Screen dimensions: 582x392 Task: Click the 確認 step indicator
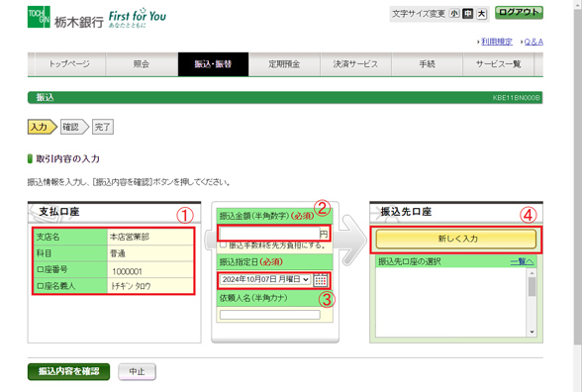click(x=74, y=127)
